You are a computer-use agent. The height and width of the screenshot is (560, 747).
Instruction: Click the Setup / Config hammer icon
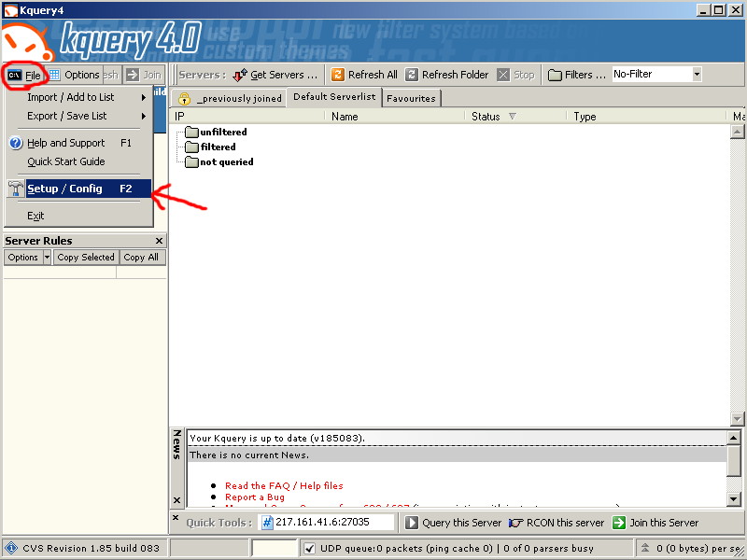coord(16,189)
